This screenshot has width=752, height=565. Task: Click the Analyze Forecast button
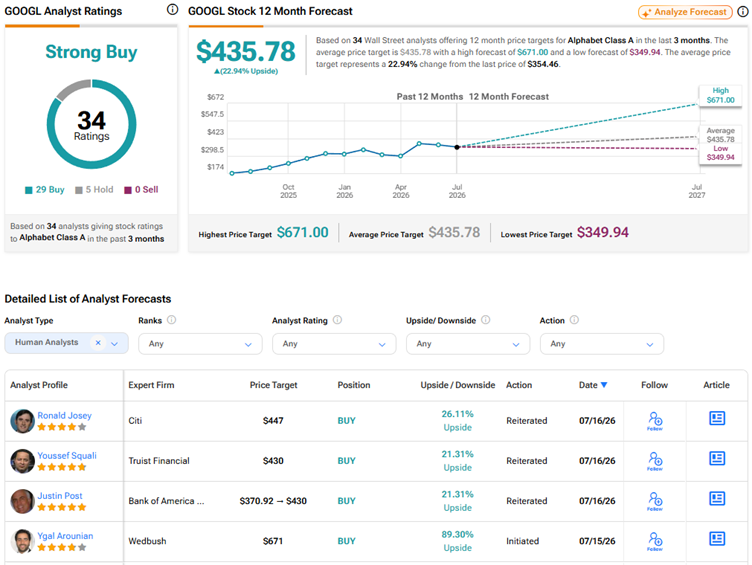click(685, 12)
